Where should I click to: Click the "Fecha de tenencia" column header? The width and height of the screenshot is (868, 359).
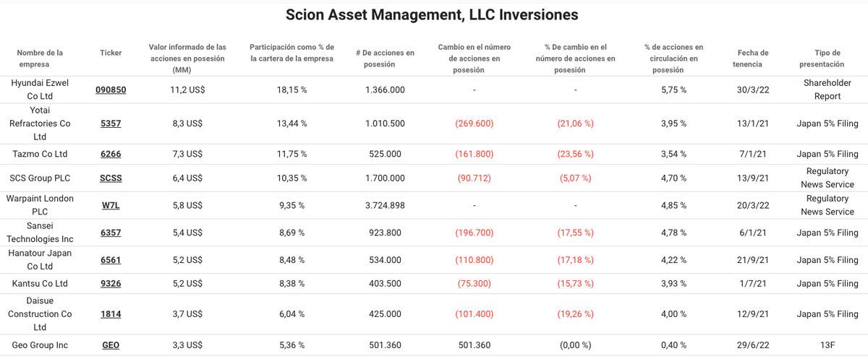(x=753, y=58)
